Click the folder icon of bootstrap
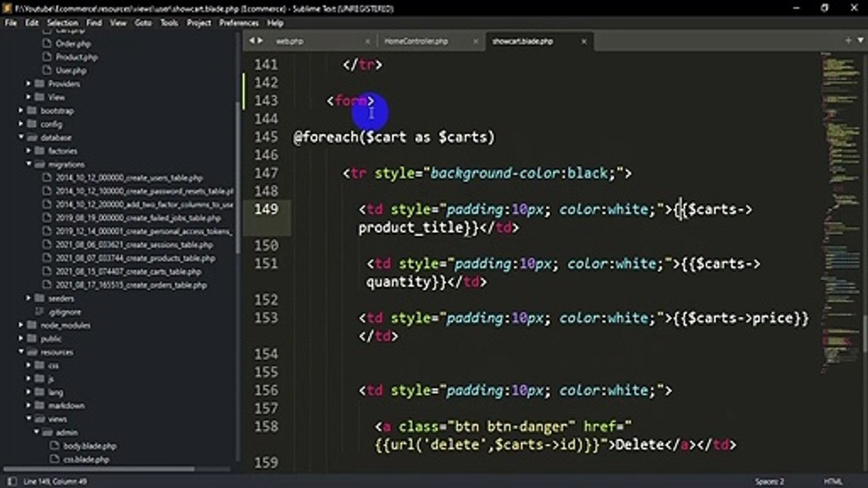The image size is (868, 488). pos(32,110)
